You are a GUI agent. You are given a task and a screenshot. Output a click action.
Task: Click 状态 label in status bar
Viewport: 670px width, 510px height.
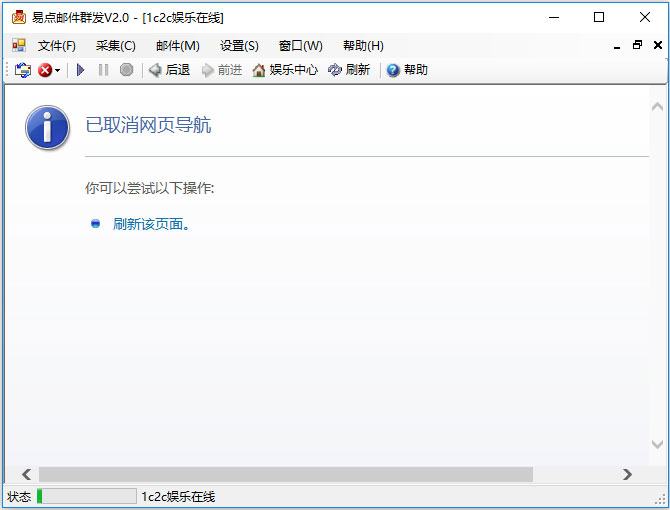point(19,497)
